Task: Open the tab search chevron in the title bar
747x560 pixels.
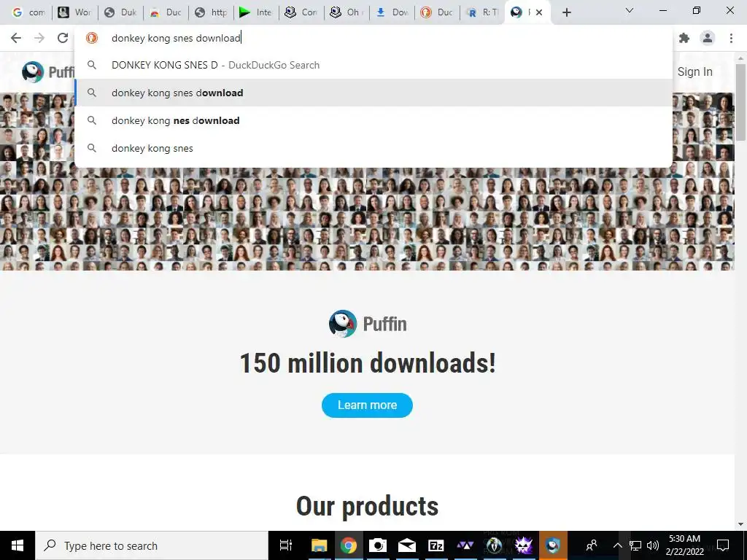Action: pyautogui.click(x=630, y=10)
